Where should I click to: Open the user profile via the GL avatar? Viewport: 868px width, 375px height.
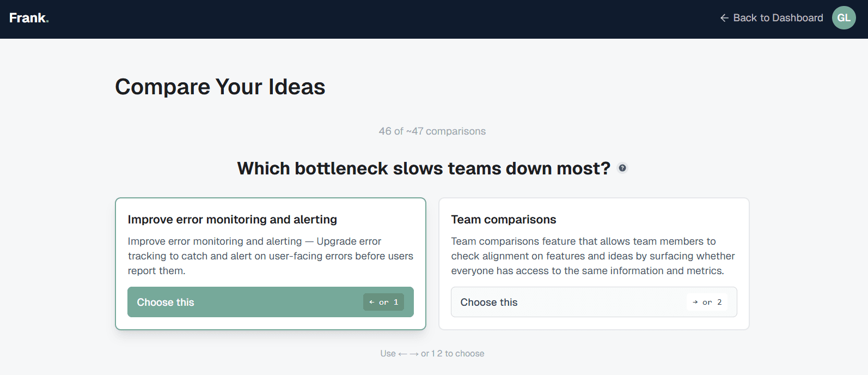(x=843, y=17)
